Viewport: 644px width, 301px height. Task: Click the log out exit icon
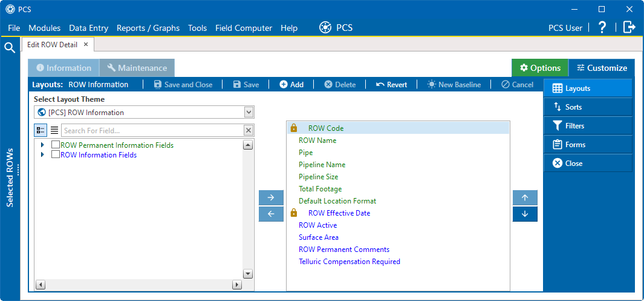pos(629,27)
